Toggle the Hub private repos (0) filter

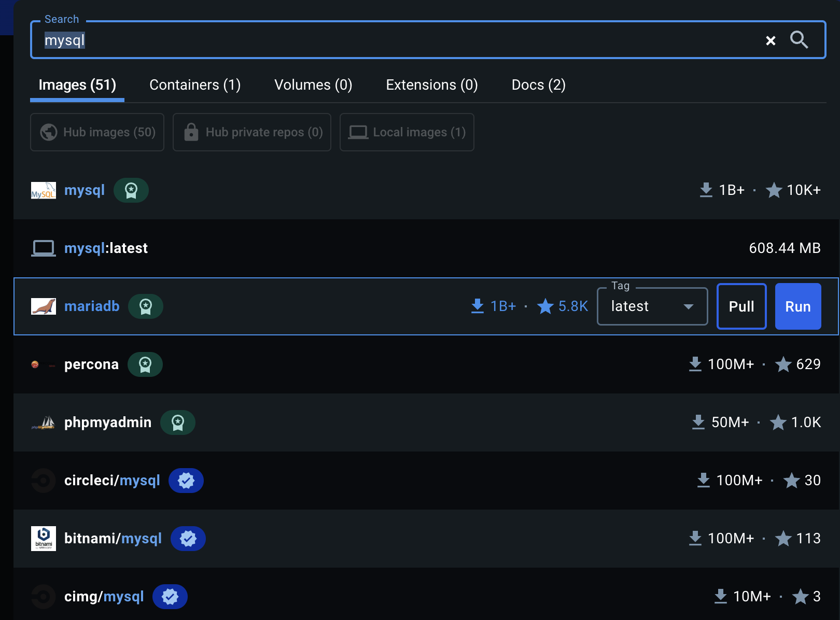pyautogui.click(x=252, y=132)
